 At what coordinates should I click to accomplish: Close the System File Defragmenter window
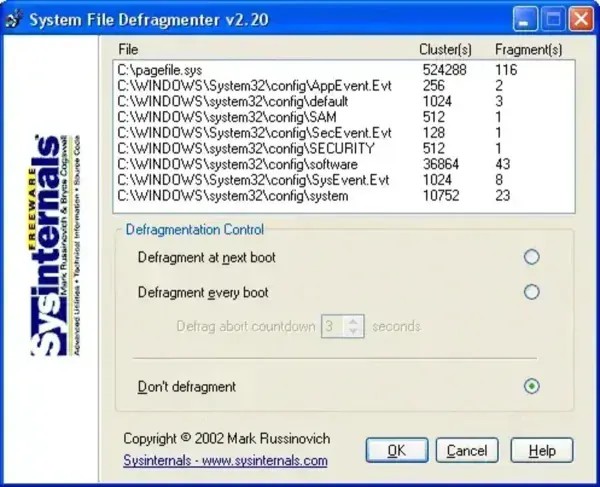(x=580, y=17)
